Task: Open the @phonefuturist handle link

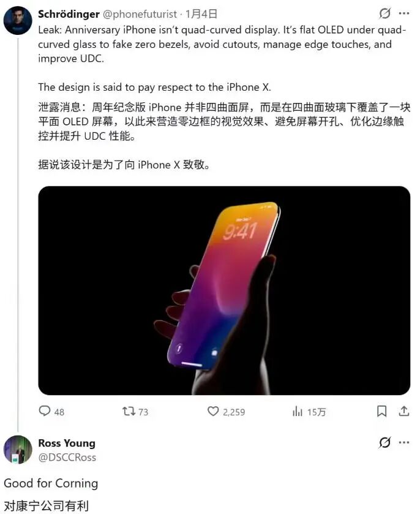Action: pyautogui.click(x=140, y=14)
